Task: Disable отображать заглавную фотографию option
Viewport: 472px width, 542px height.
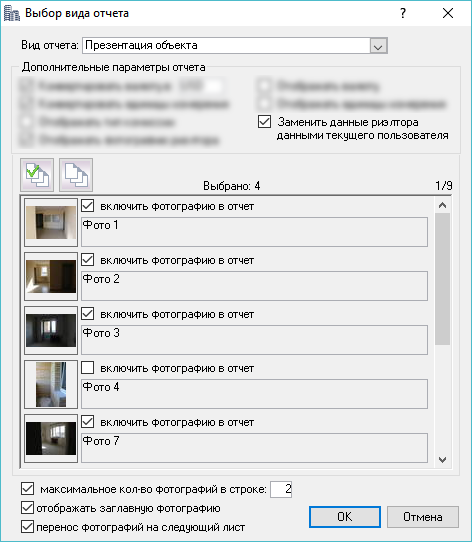Action: point(27,508)
